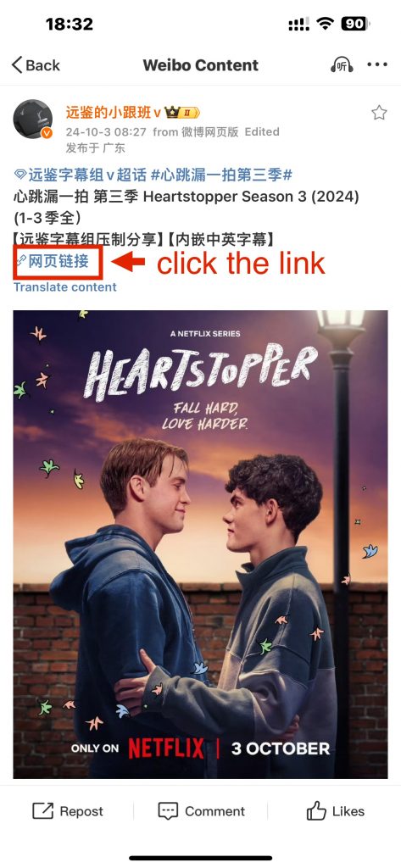401x868 pixels.
Task: Tap the Wi-Fi icon in status bar
Action: pos(325,24)
